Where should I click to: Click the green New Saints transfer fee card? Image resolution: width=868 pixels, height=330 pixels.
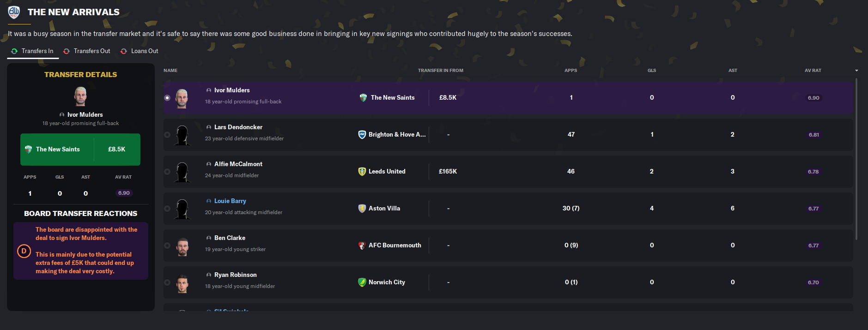point(80,150)
